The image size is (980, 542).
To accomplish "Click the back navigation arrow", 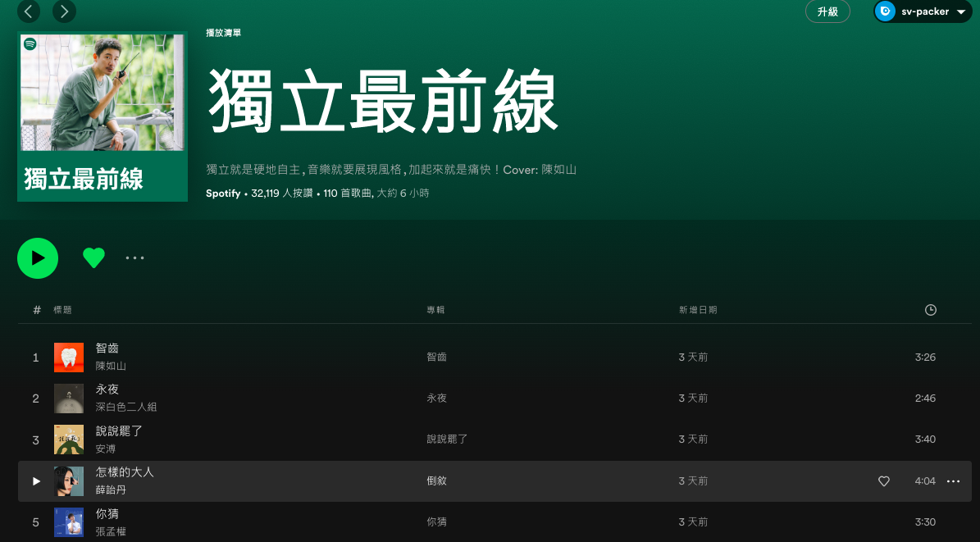I will coord(30,11).
